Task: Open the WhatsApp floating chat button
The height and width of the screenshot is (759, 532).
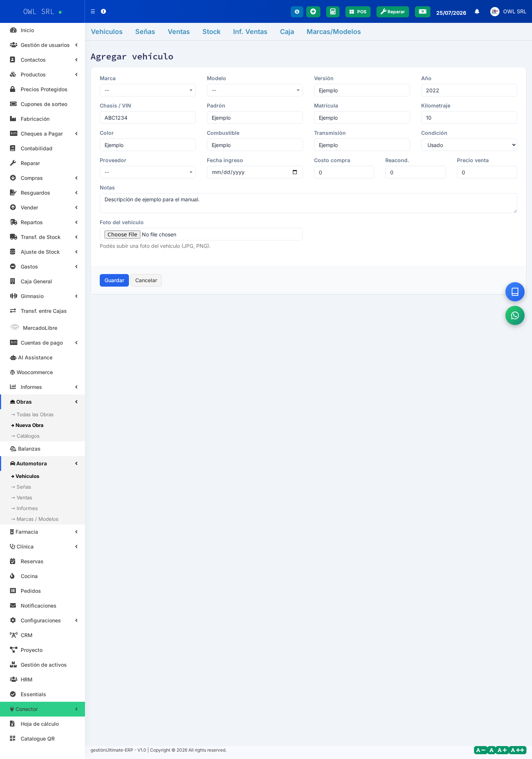Action: (x=515, y=315)
